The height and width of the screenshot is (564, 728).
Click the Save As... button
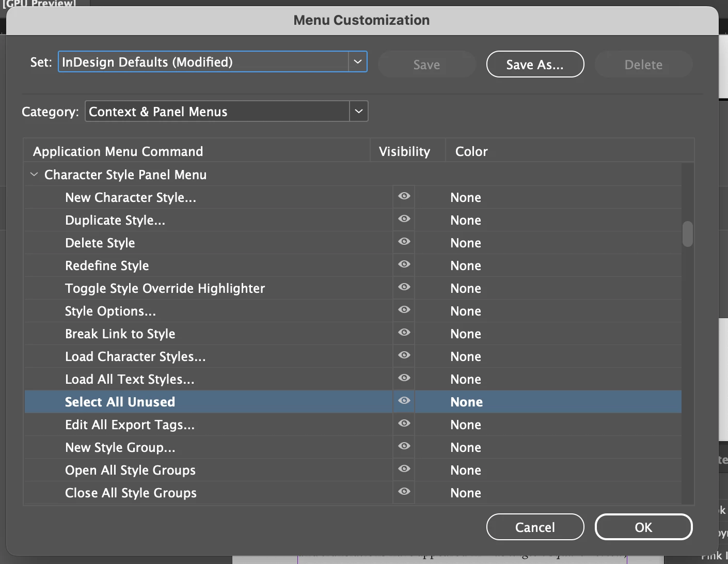tap(535, 65)
